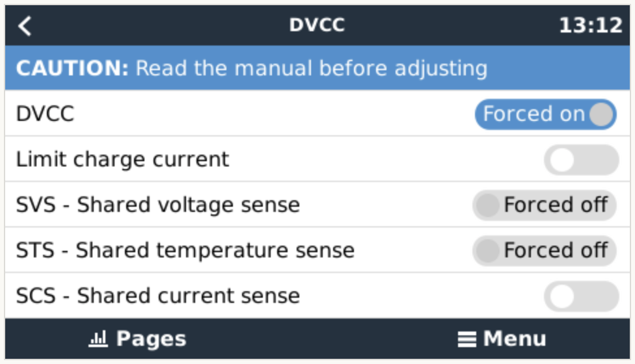Viewport: 635px width, 364px height.
Task: Open the Menu text button
Action: 514,339
